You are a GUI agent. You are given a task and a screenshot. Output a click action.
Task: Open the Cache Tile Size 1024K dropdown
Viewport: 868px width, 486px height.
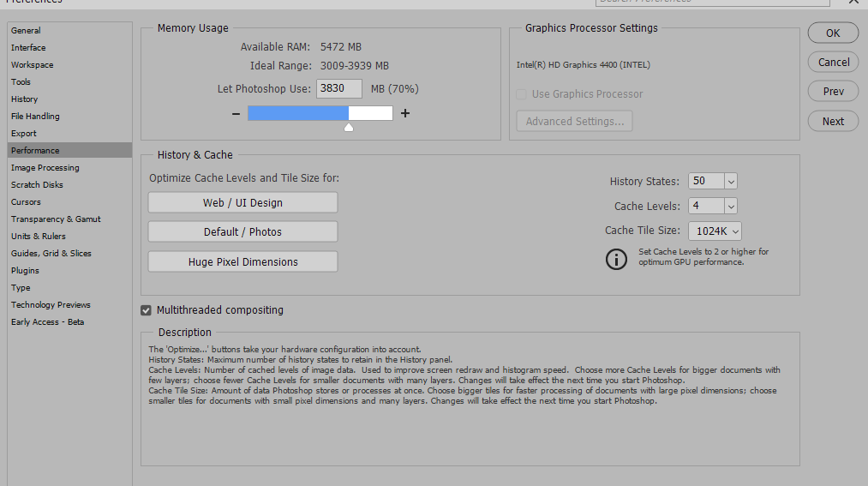[715, 231]
